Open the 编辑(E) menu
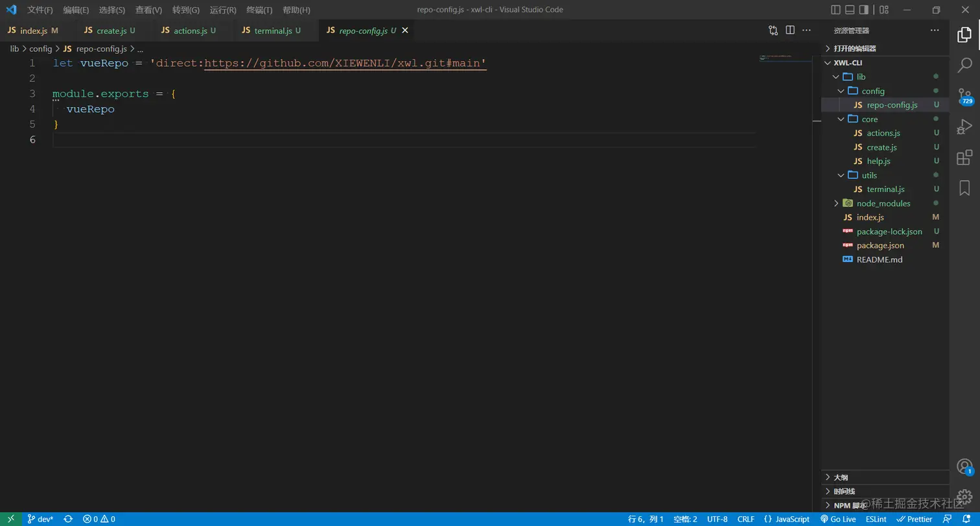The image size is (980, 526). point(76,10)
